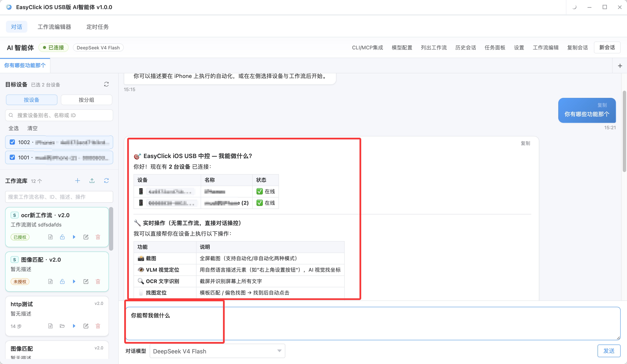Uncheck device 1001 checkbox
The height and width of the screenshot is (364, 627).
click(x=12, y=157)
